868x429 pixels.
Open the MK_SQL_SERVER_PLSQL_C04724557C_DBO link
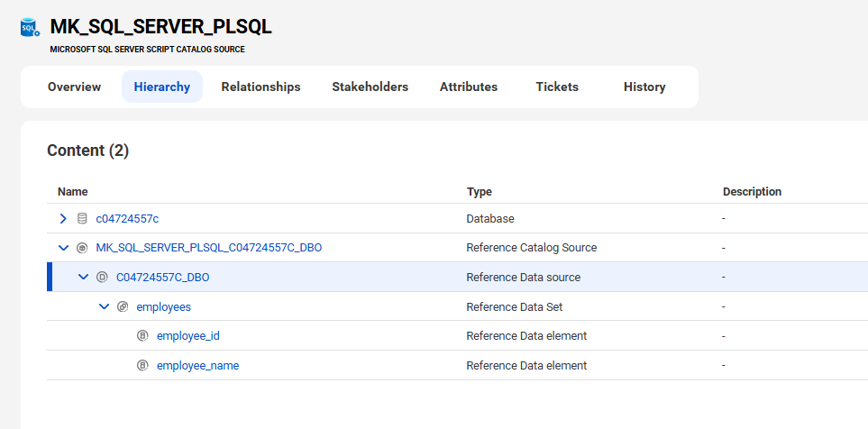click(209, 248)
